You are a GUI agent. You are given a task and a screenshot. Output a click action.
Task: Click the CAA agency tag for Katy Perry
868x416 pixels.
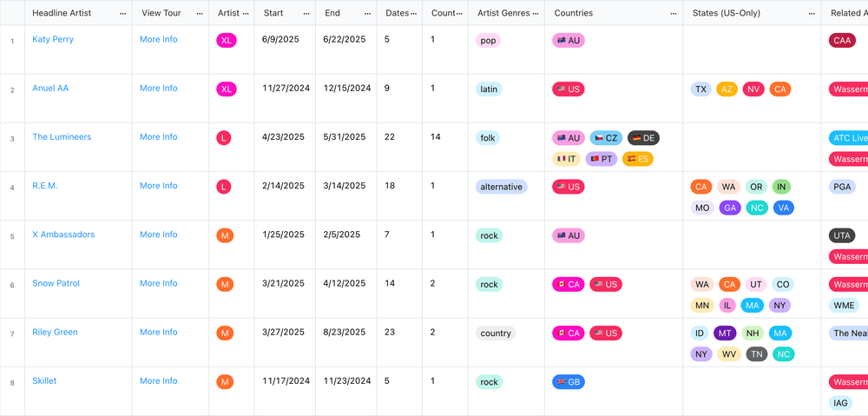(842, 41)
